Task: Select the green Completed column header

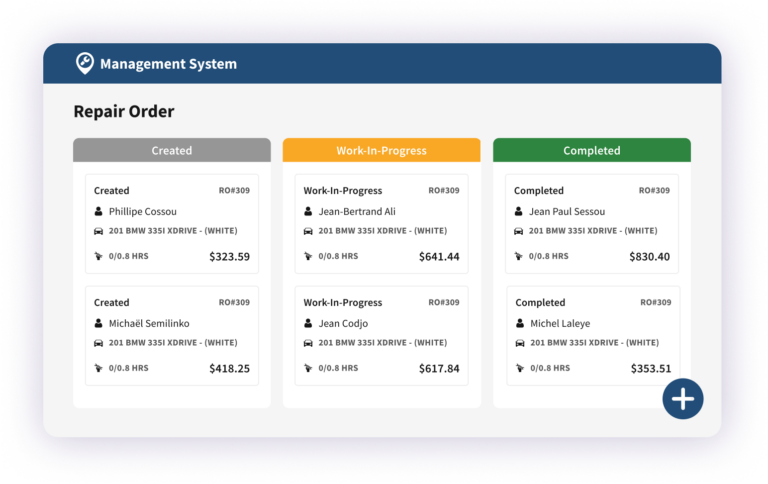Action: click(x=592, y=150)
